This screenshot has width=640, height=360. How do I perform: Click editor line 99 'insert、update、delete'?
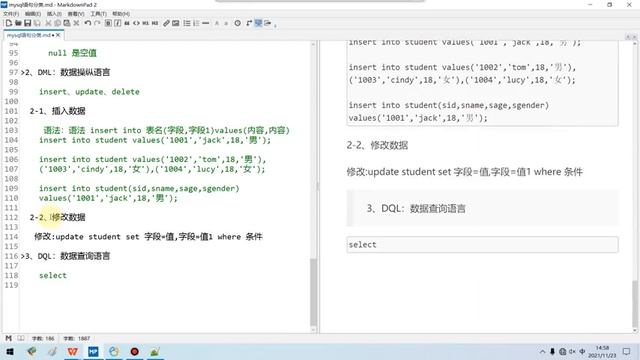point(89,92)
